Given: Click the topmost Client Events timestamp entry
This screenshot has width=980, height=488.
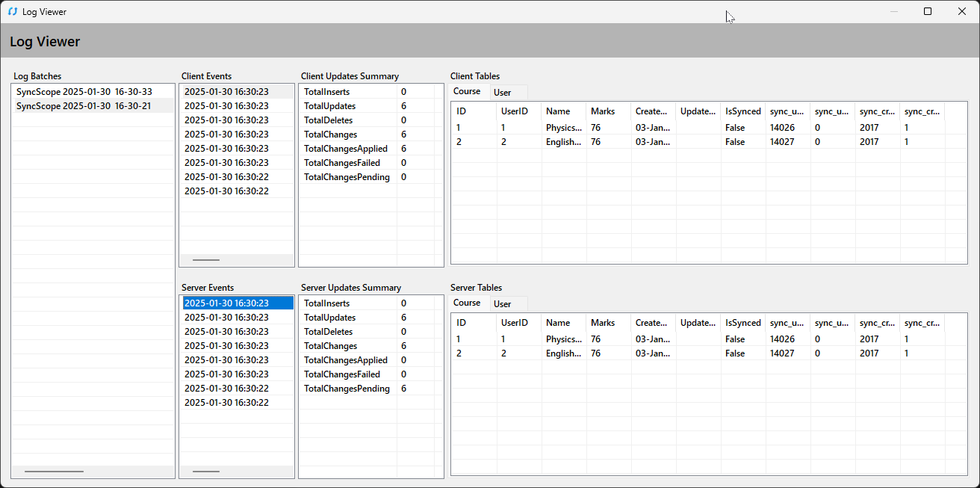Looking at the screenshot, I should tap(223, 91).
